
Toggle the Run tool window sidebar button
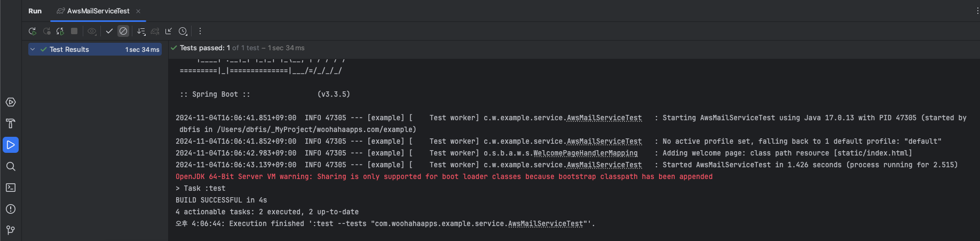pyautogui.click(x=11, y=145)
